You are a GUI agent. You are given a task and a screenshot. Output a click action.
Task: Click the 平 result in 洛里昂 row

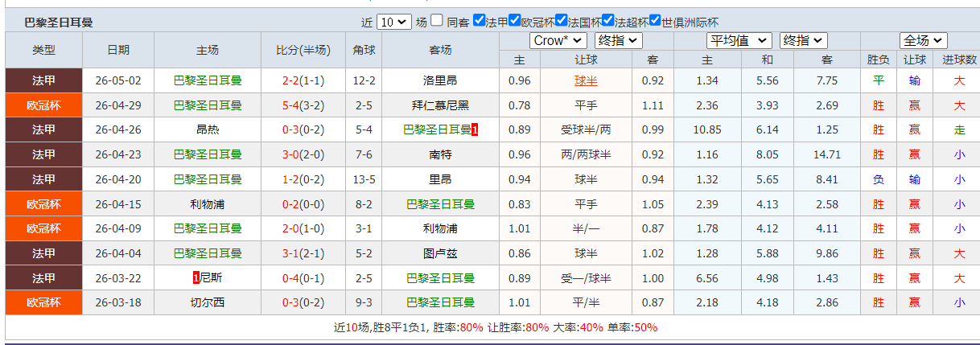point(878,80)
